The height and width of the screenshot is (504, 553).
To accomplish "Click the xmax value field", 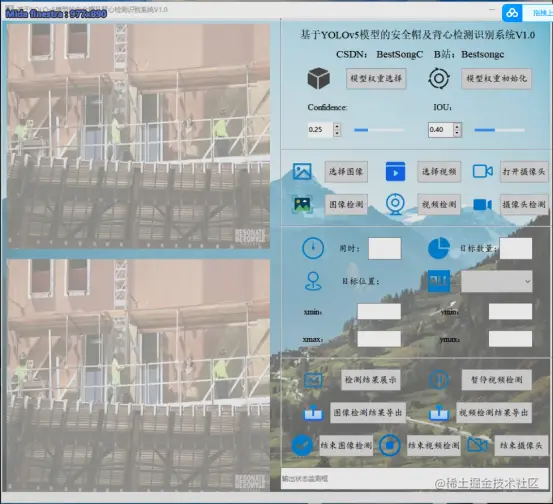I will pos(379,339).
